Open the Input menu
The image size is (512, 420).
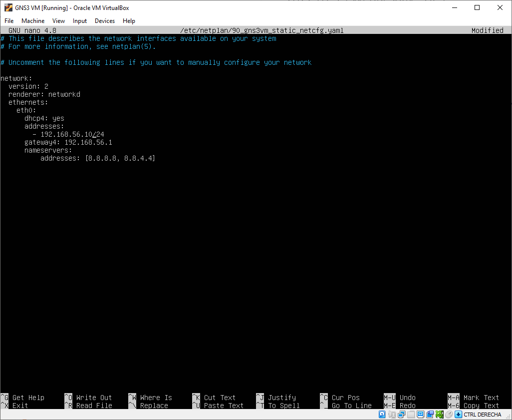80,21
